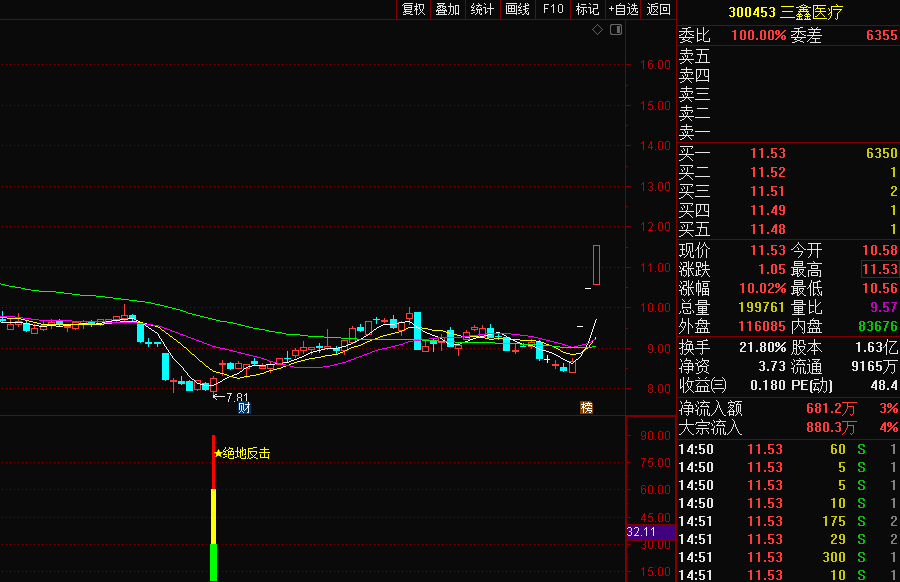Viewport: 900px width, 582px height.
Task: Click the 300453 三鑫医疗 stock title
Action: click(786, 12)
